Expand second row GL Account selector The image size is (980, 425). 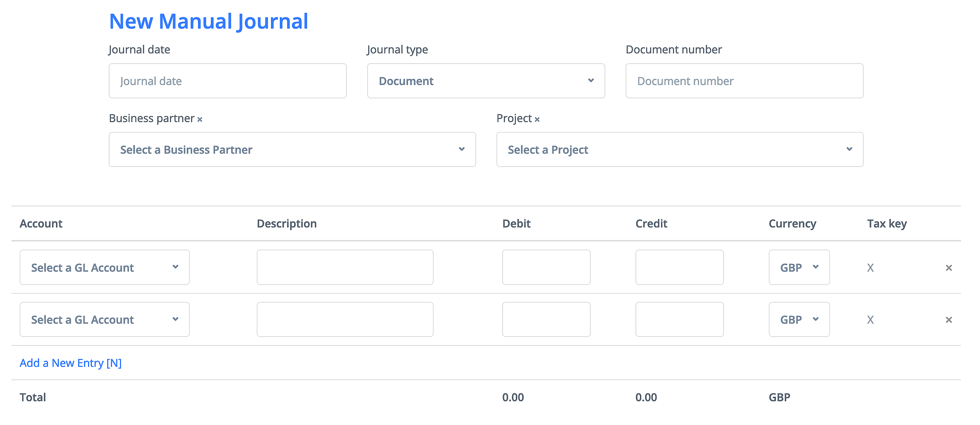pyautogui.click(x=105, y=319)
